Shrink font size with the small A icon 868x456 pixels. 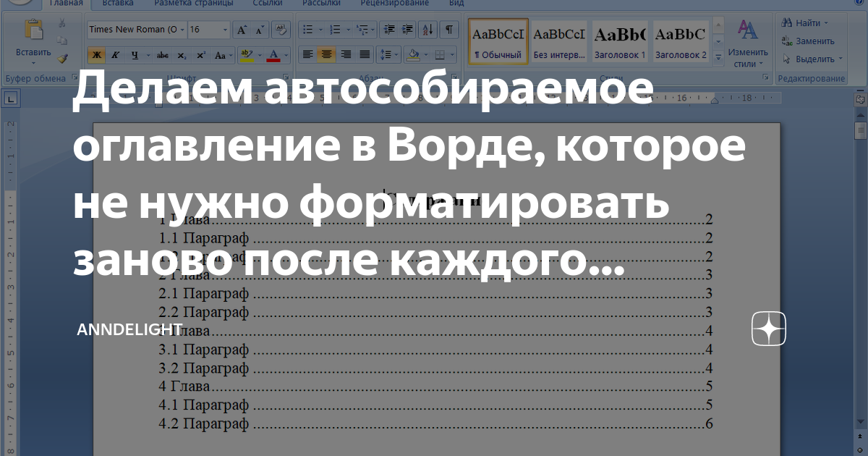click(x=258, y=30)
